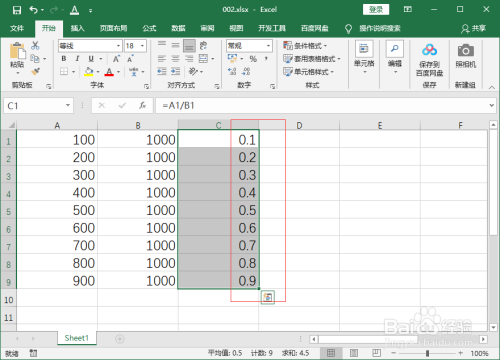The image size is (500, 360).
Task: Apply the yellow fill color bucket
Action: (x=89, y=72)
